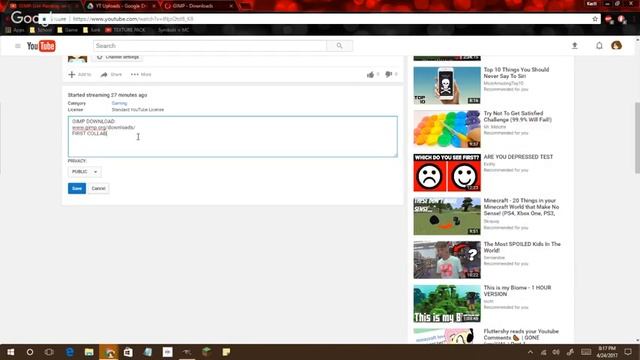The width and height of the screenshot is (640, 360).
Task: Open ARE YOU DEPRESSED TEST video title
Action: (x=518, y=157)
